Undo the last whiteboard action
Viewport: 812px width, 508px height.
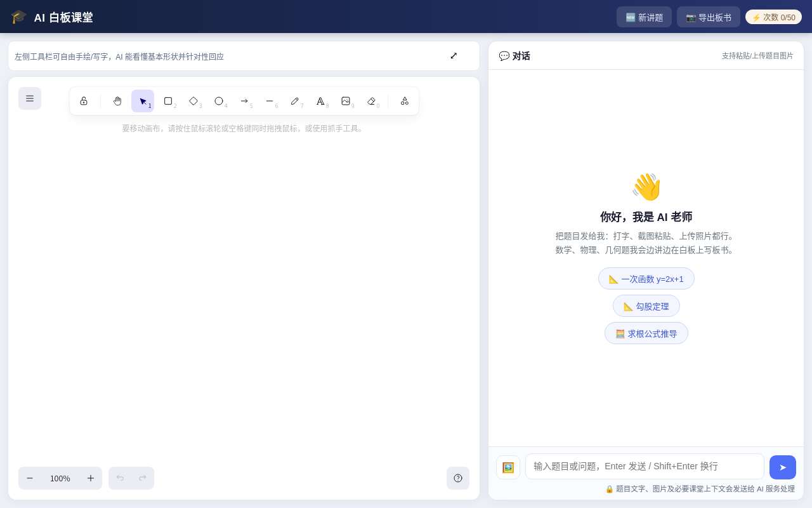(120, 478)
